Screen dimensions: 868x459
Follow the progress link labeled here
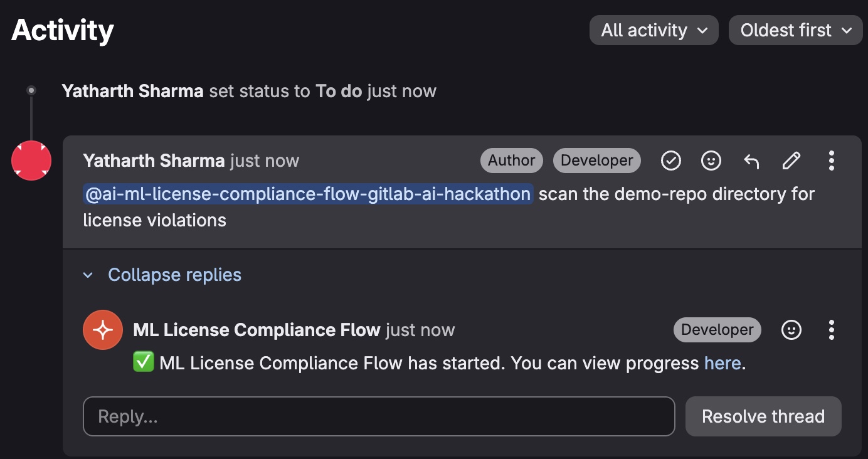(x=722, y=362)
